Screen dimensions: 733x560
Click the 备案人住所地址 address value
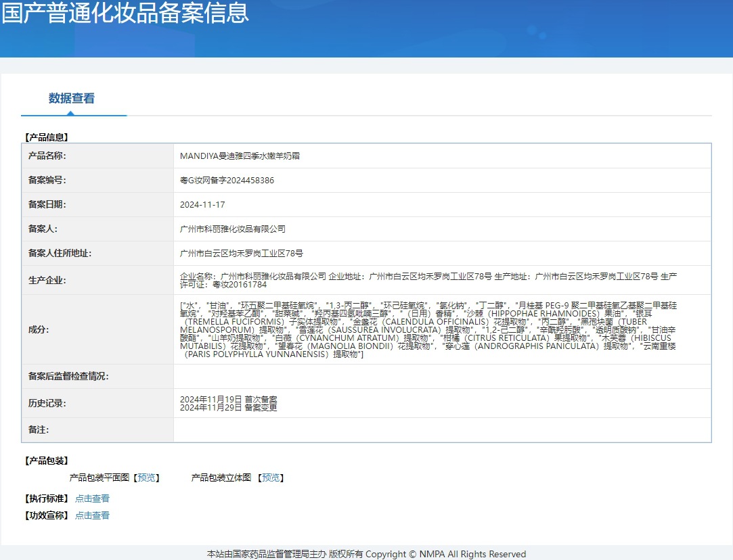[242, 254]
